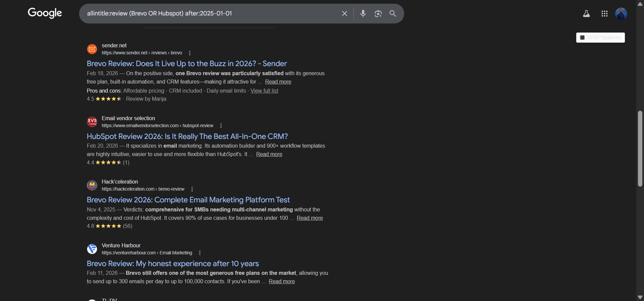Click Venture Harbour favicon icon
This screenshot has width=644, height=301.
[92, 249]
